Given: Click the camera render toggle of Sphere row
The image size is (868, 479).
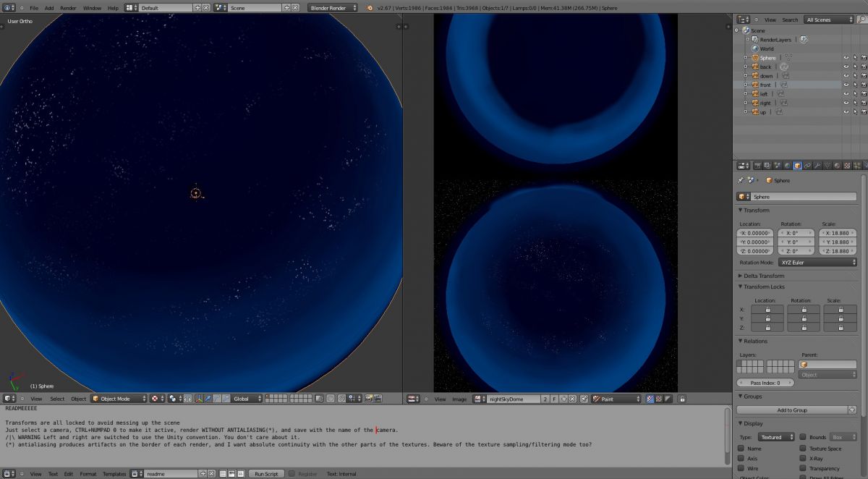Looking at the screenshot, I should pos(864,58).
